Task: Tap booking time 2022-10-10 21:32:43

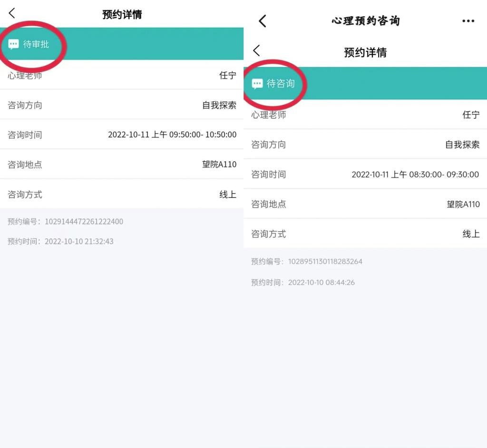Action: pos(79,242)
